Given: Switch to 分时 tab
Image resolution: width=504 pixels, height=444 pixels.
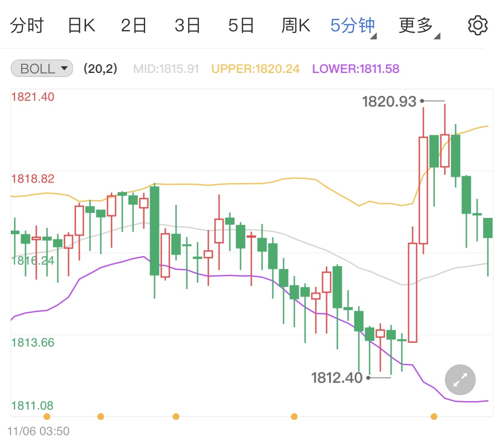Looking at the screenshot, I should (27, 26).
